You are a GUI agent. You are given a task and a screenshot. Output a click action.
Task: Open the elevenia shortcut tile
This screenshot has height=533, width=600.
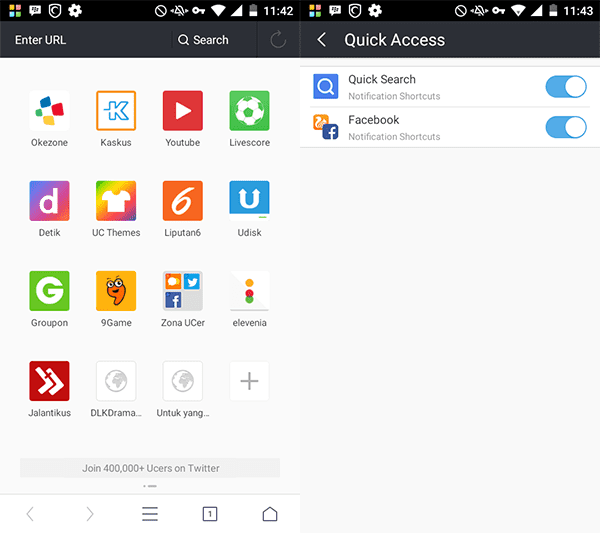[x=249, y=291]
